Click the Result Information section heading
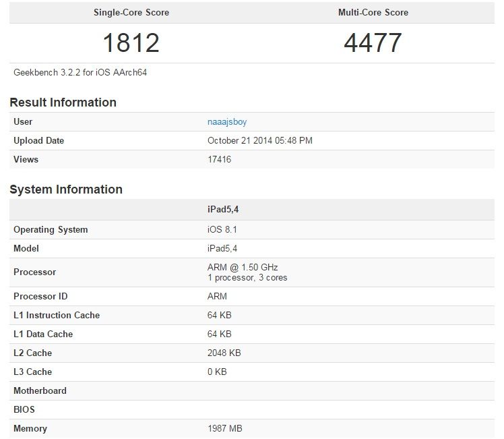The image size is (504, 439). (63, 103)
